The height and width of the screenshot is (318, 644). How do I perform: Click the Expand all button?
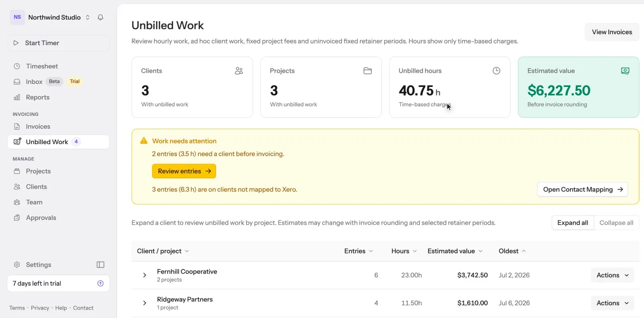click(572, 223)
